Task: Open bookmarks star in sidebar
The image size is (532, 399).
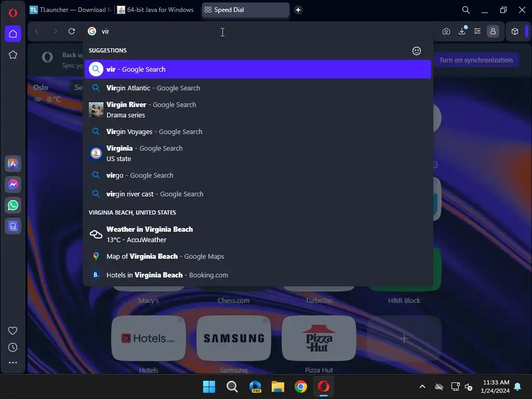Action: click(13, 55)
